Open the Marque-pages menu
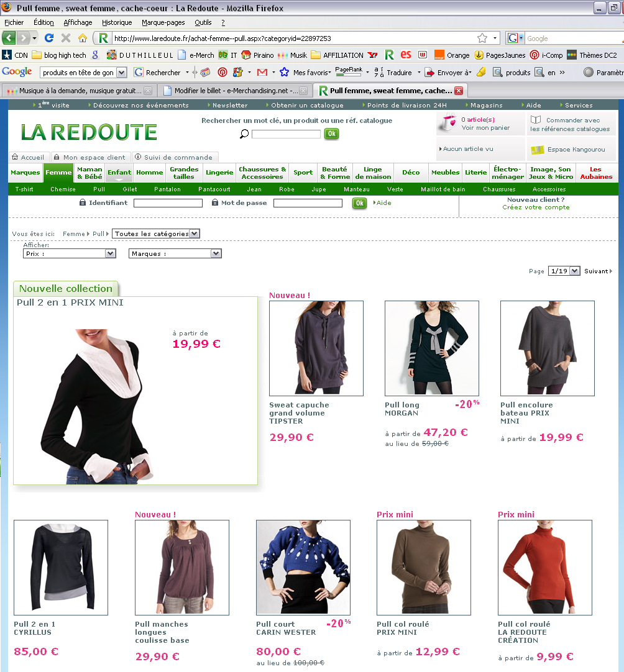 coord(163,22)
